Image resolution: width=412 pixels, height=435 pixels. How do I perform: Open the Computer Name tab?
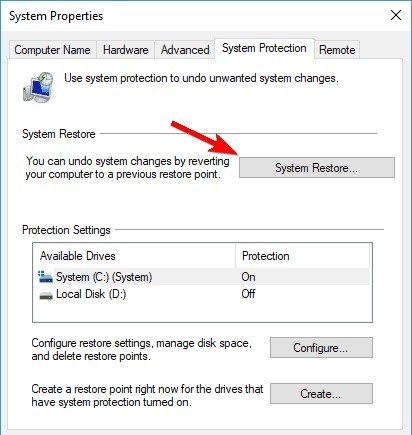[x=52, y=50]
